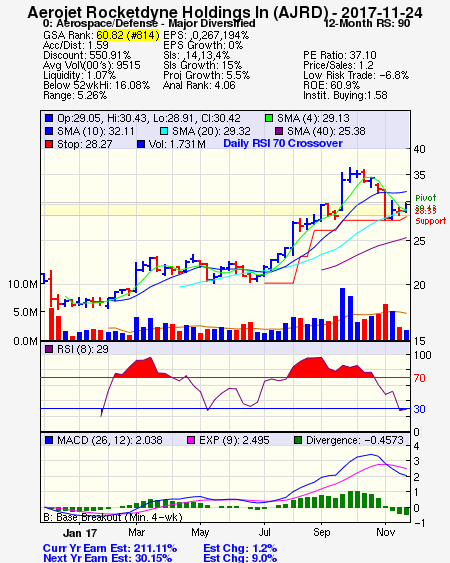Click the Daily RSI 70 Crossover signal label
Screen dimensions: 450x563
(283, 143)
